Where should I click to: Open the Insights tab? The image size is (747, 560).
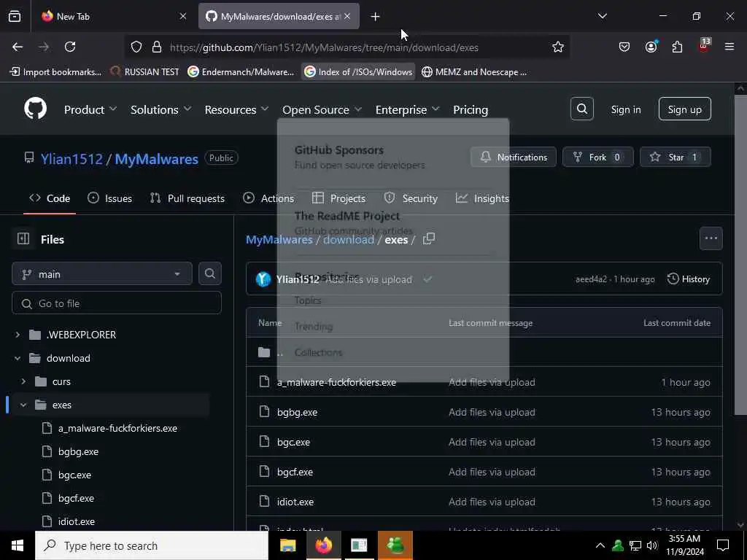coord(482,198)
